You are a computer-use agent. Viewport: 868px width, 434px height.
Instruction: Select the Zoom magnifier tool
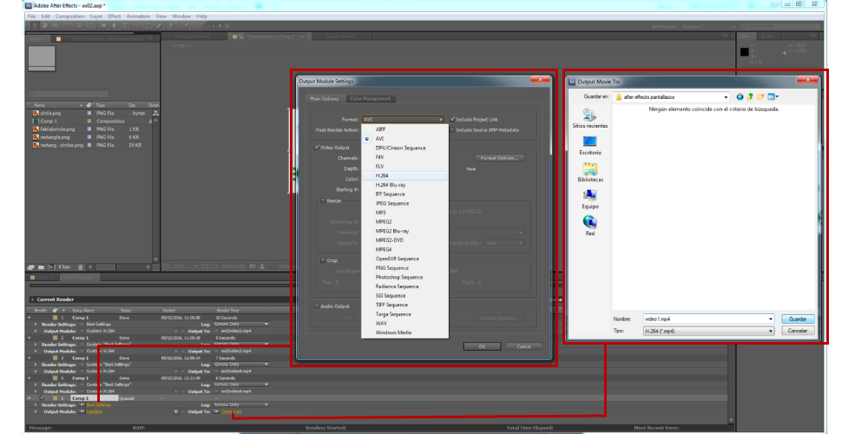(x=56, y=25)
